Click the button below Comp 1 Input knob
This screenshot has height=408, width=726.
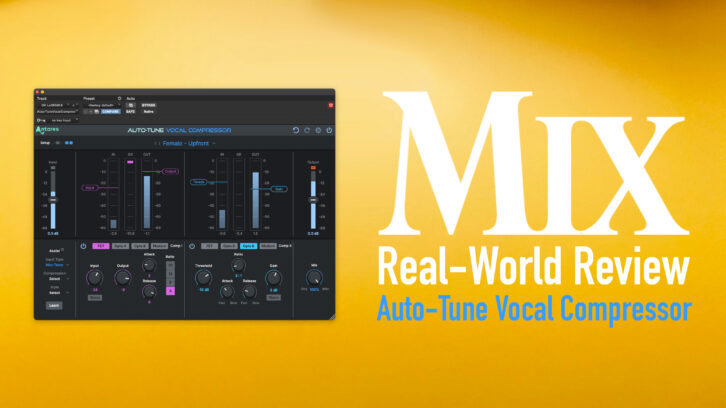point(94,298)
